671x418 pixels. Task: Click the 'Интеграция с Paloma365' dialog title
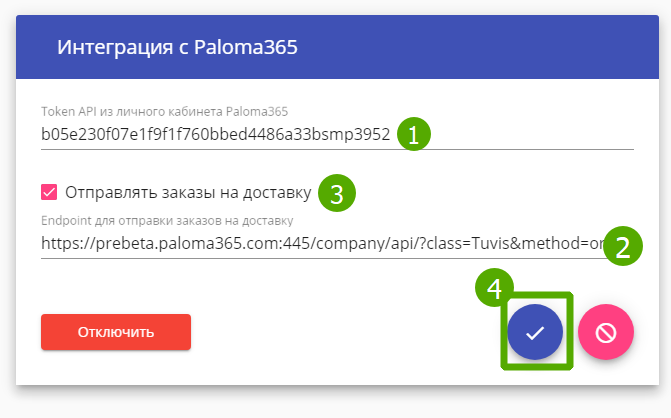(x=177, y=47)
